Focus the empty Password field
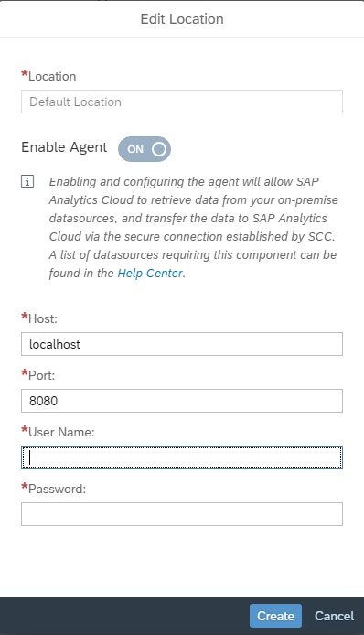This screenshot has height=635, width=364. coord(182,514)
